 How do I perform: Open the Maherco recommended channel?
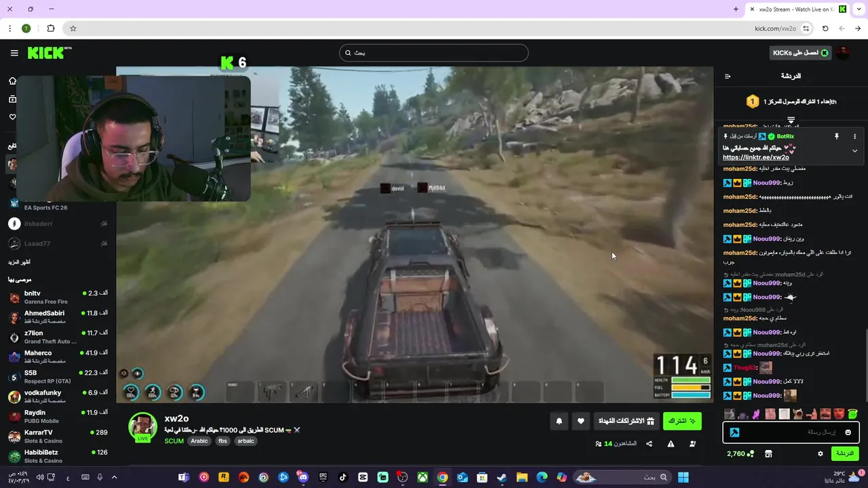tap(58, 357)
